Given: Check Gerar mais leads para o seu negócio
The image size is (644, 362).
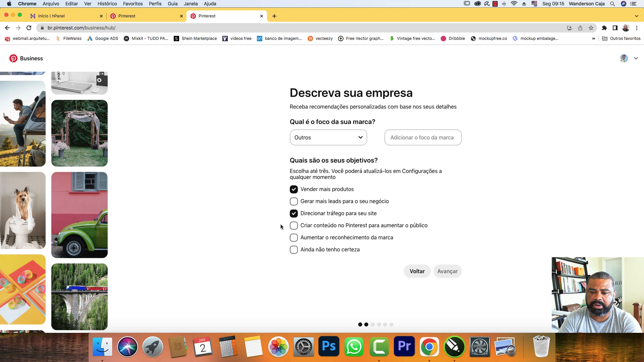Looking at the screenshot, I should [x=294, y=201].
